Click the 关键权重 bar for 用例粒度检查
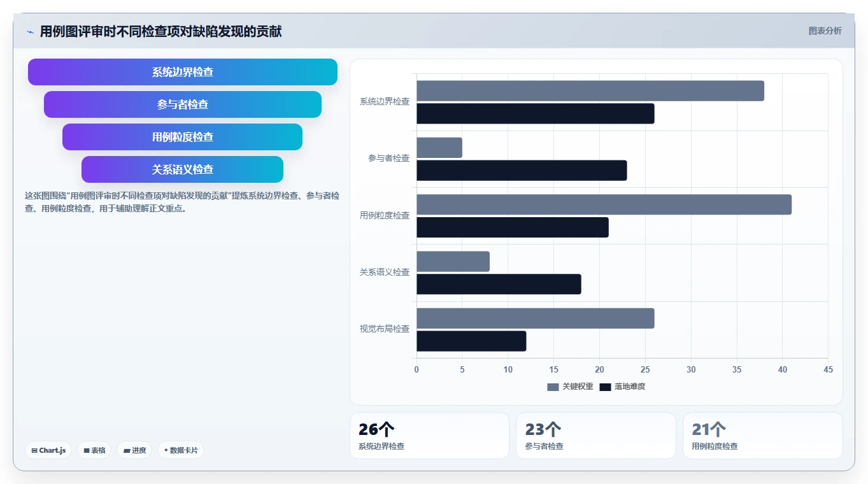 point(604,204)
